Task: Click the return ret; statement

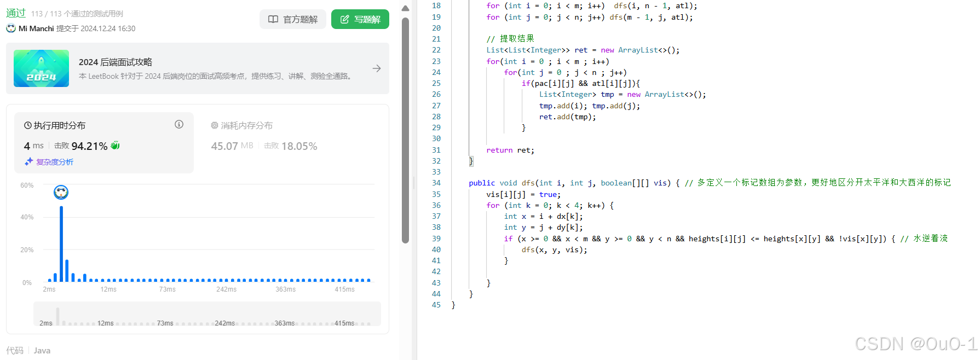Action: click(510, 150)
